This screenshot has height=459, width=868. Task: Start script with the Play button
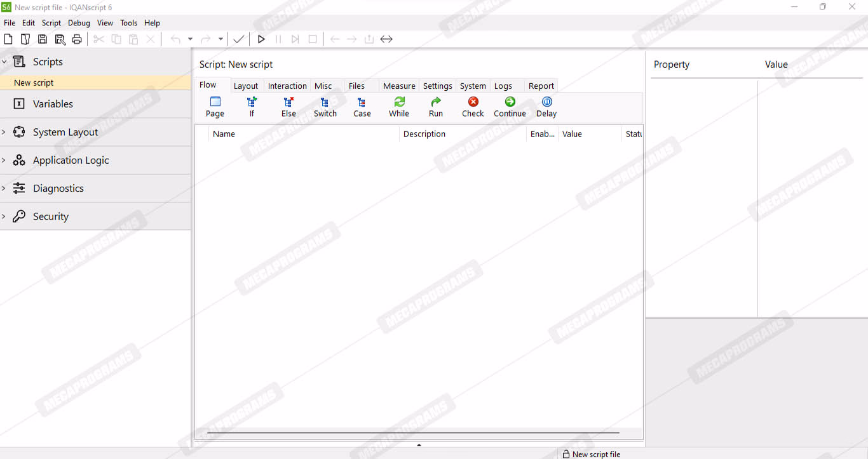pos(261,39)
